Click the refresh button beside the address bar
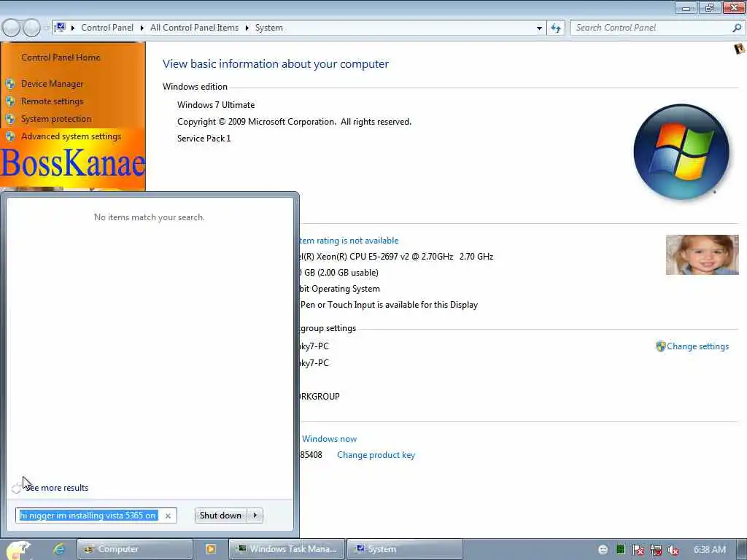 tap(555, 28)
